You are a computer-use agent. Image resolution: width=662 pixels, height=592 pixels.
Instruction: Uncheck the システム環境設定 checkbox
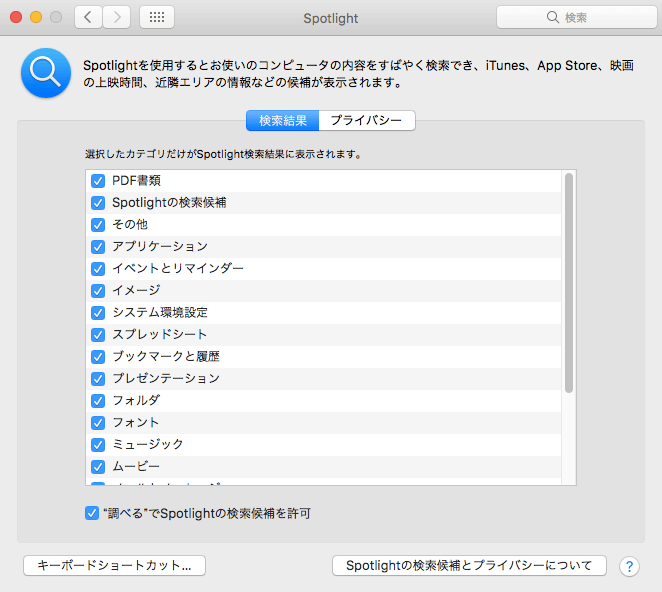point(98,313)
